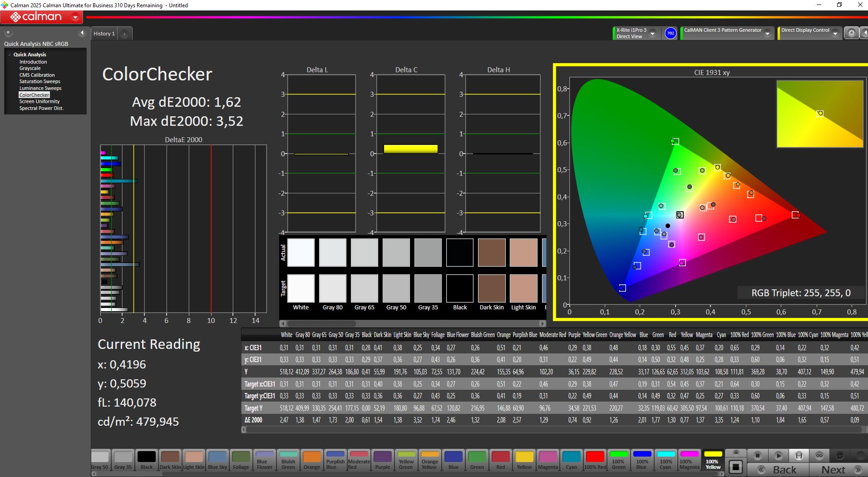This screenshot has width=868, height=477.
Task: Collapse the left workflow panel arrow
Action: pyautogui.click(x=82, y=33)
